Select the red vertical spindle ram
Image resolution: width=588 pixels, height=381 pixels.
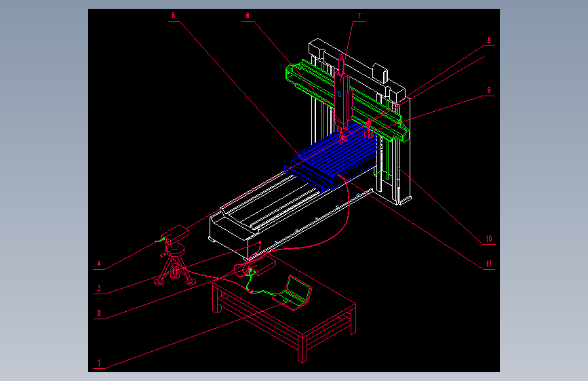tap(342, 94)
